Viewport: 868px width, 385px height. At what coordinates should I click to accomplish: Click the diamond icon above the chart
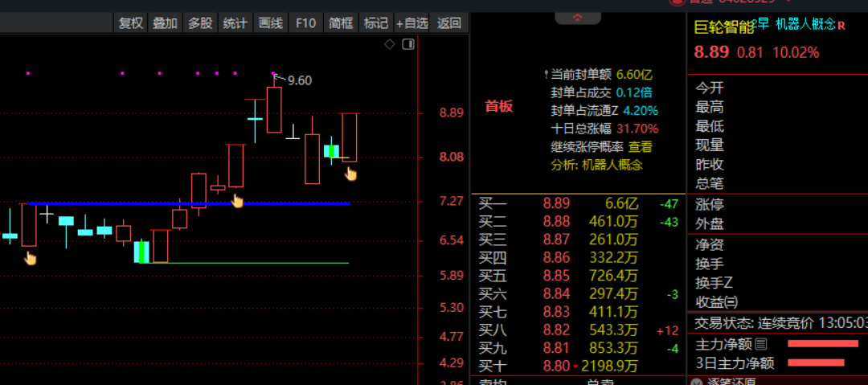(390, 44)
